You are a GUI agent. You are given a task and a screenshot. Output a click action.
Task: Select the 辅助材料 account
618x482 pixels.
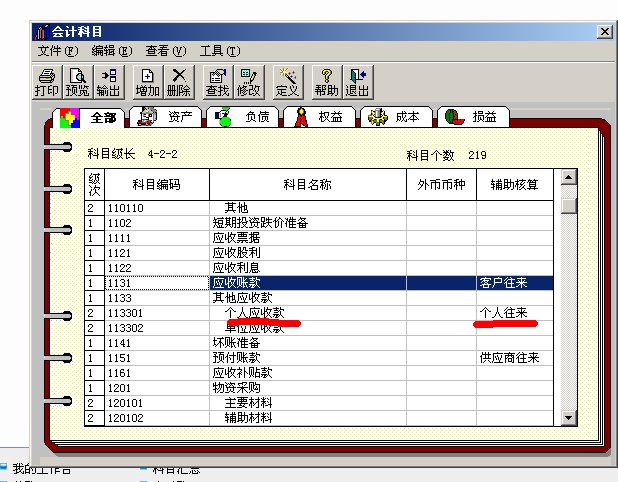[308, 418]
